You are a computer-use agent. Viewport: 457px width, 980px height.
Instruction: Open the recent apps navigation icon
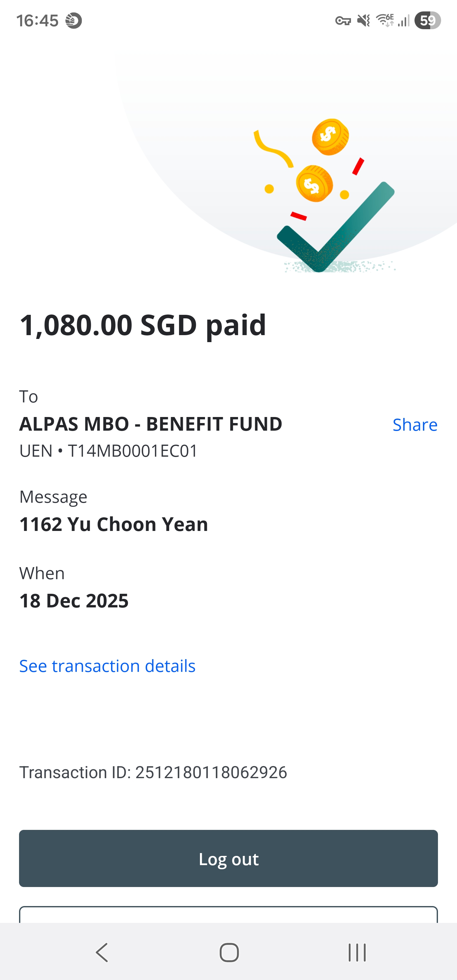[357, 952]
